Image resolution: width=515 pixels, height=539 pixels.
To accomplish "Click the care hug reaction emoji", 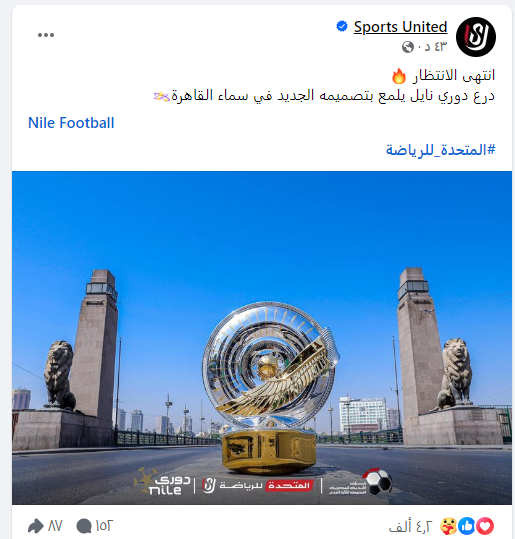I will pos(448,526).
